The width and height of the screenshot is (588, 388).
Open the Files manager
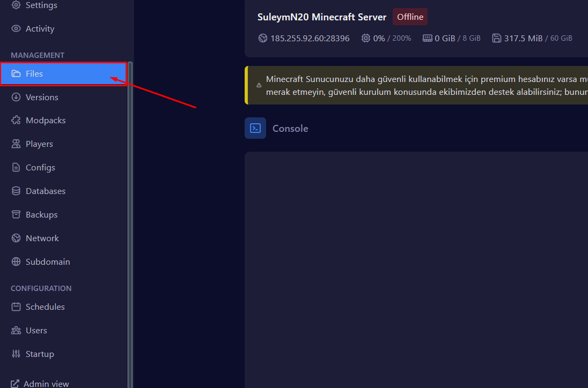[64, 74]
